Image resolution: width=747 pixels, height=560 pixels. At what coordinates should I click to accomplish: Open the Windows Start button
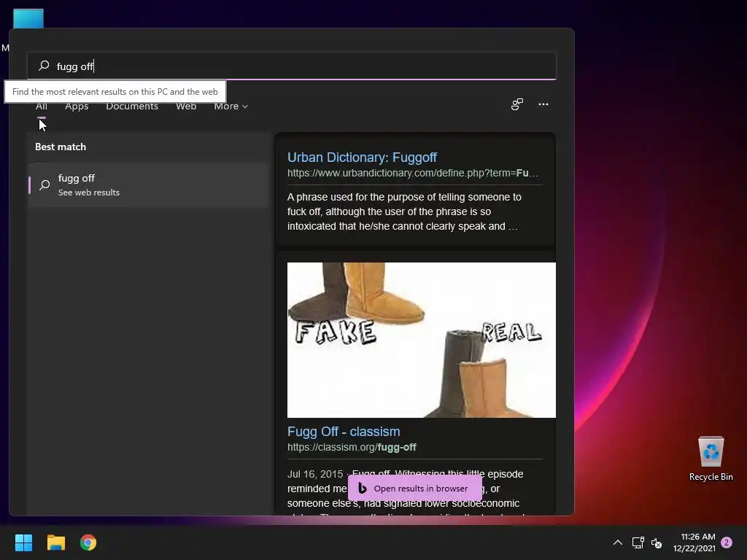click(x=23, y=542)
